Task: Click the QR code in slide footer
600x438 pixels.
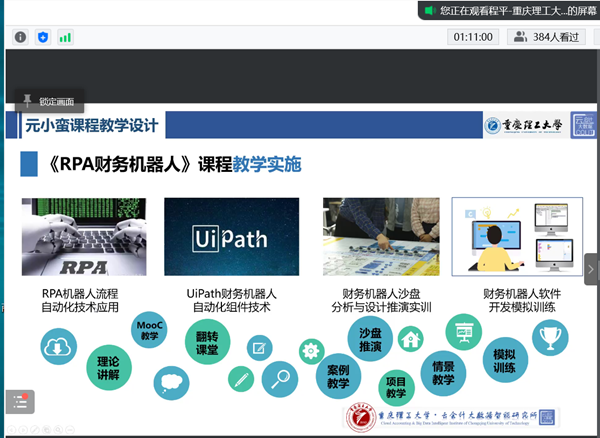Action: click(547, 417)
